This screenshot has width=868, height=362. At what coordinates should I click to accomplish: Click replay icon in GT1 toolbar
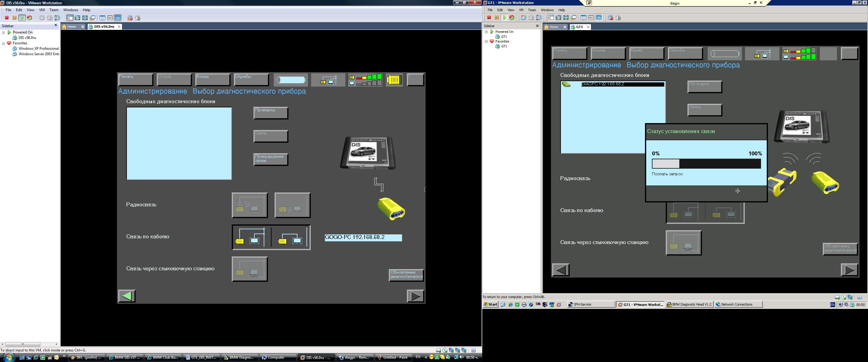tap(618, 18)
